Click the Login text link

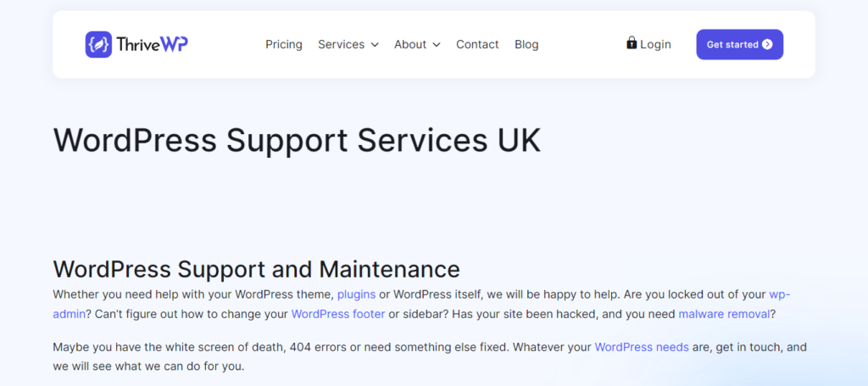655,44
